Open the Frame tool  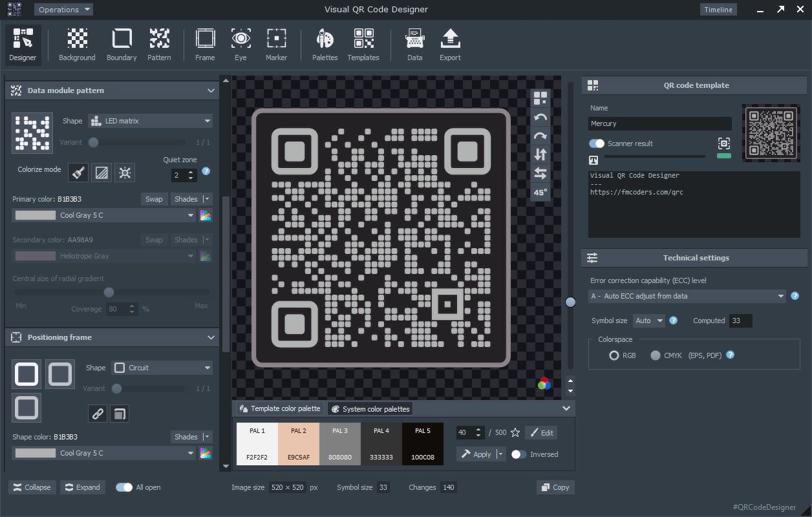click(205, 45)
